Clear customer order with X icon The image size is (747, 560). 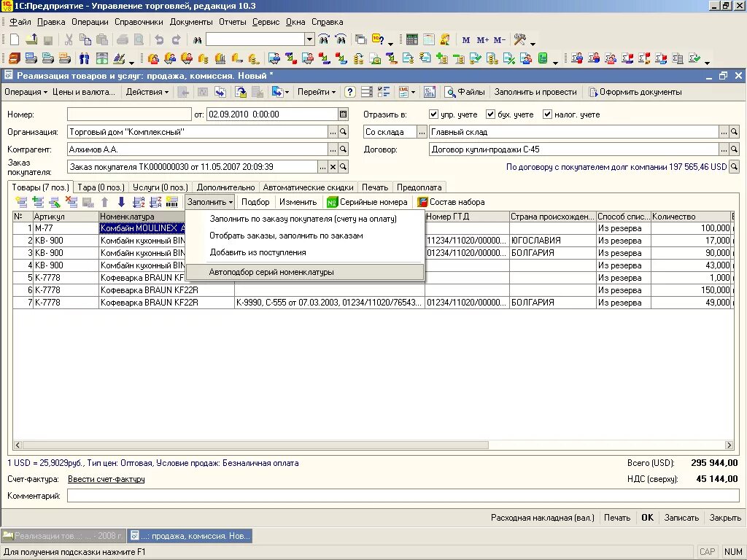point(333,167)
